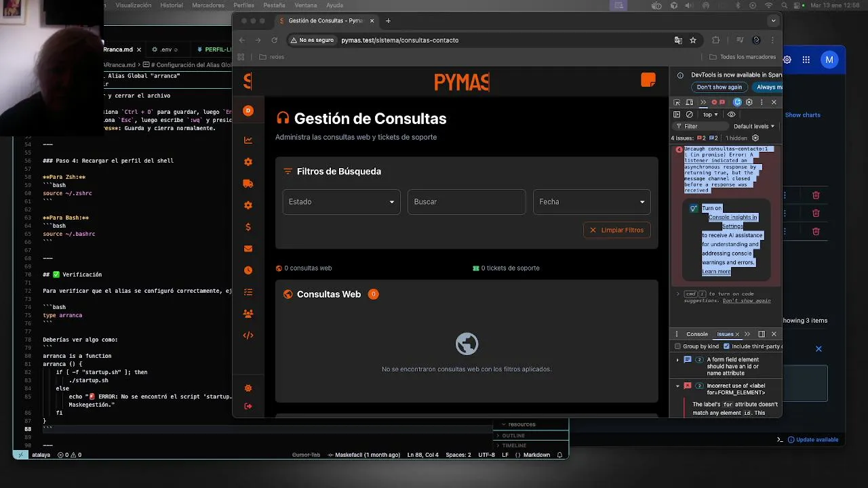Open Todos los marcadores folder
The image size is (868, 488).
pos(743,57)
